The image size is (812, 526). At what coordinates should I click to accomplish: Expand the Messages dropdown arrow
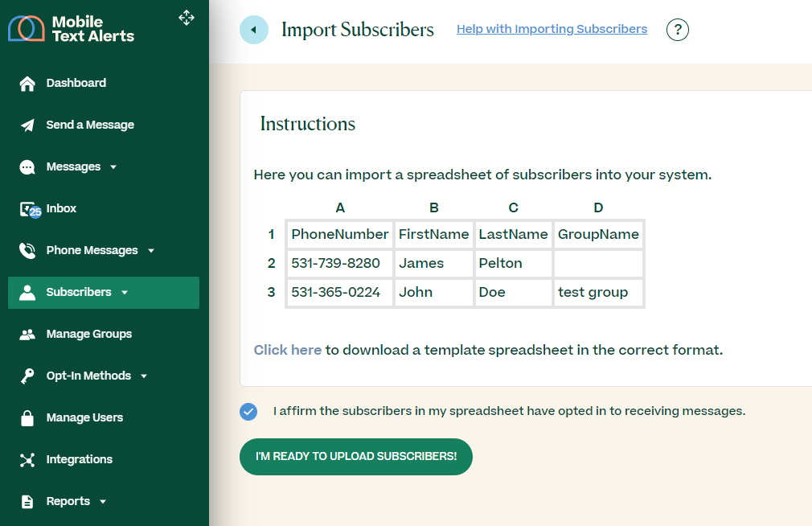pos(113,167)
